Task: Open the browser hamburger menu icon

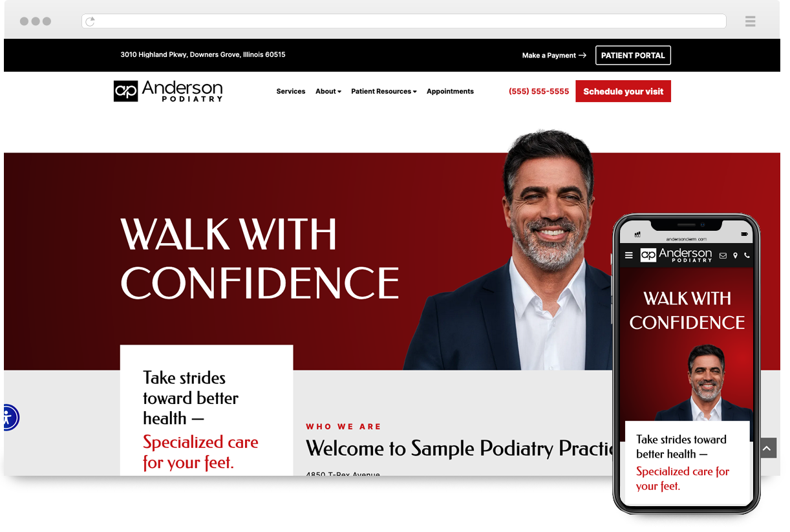Action: pyautogui.click(x=750, y=21)
